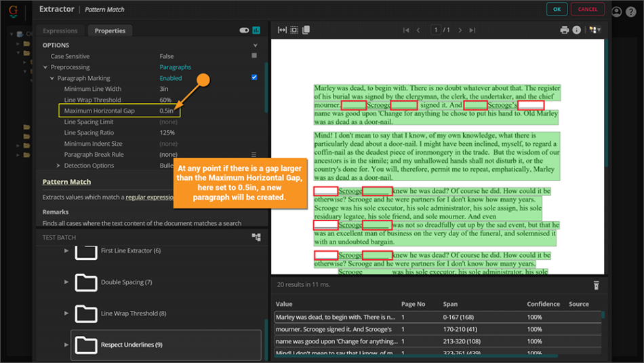
Task: Click the results horizontal scrollbar
Action: [416, 356]
